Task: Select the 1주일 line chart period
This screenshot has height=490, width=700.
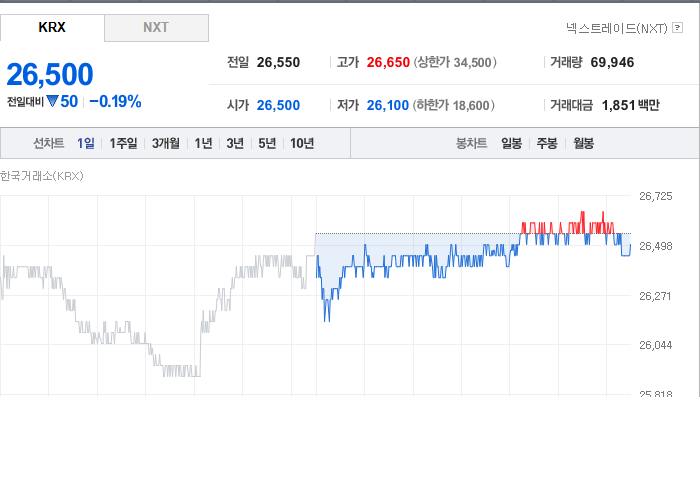Action: tap(123, 143)
